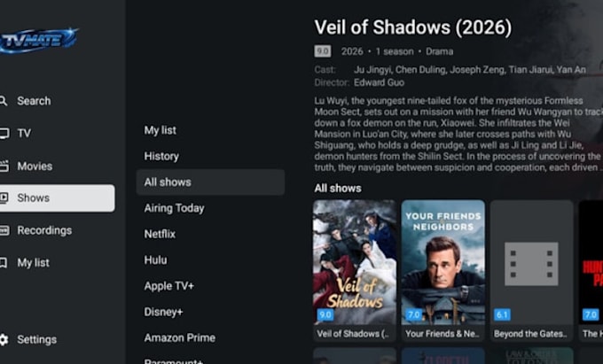Click the Recordings DVR icon
Screen dimensions: 603x364
(4, 230)
